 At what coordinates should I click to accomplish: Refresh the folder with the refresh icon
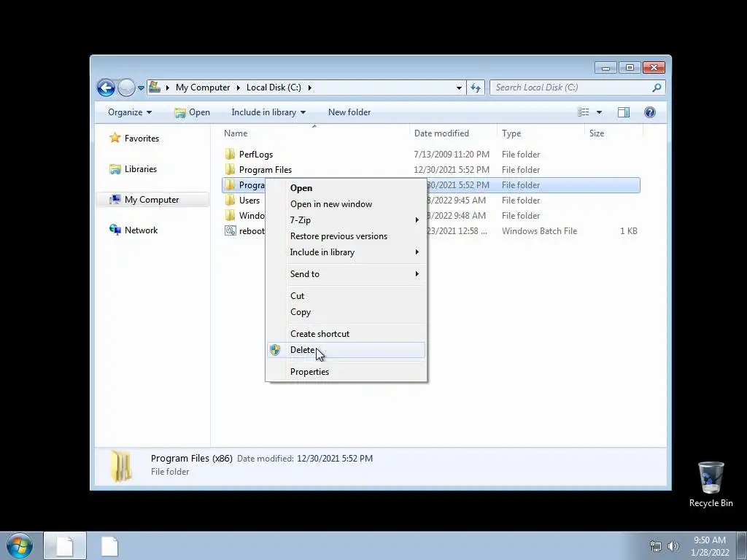pos(476,87)
